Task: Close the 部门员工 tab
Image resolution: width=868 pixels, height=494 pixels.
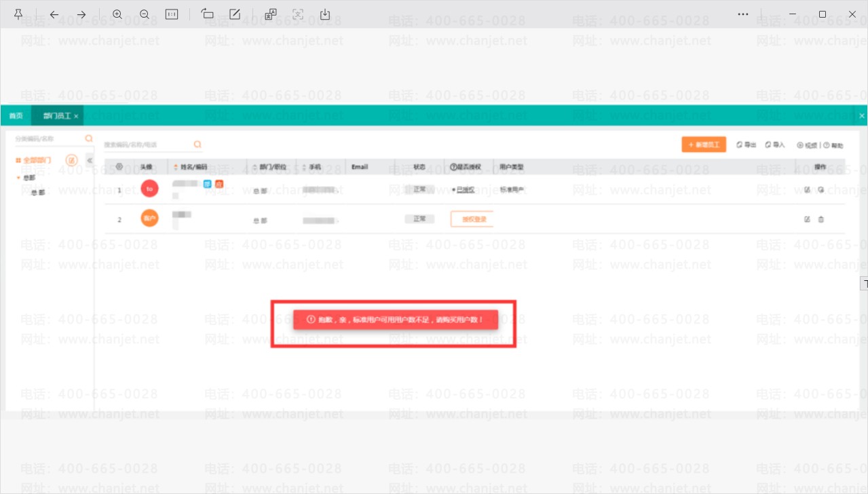Action: coord(77,117)
